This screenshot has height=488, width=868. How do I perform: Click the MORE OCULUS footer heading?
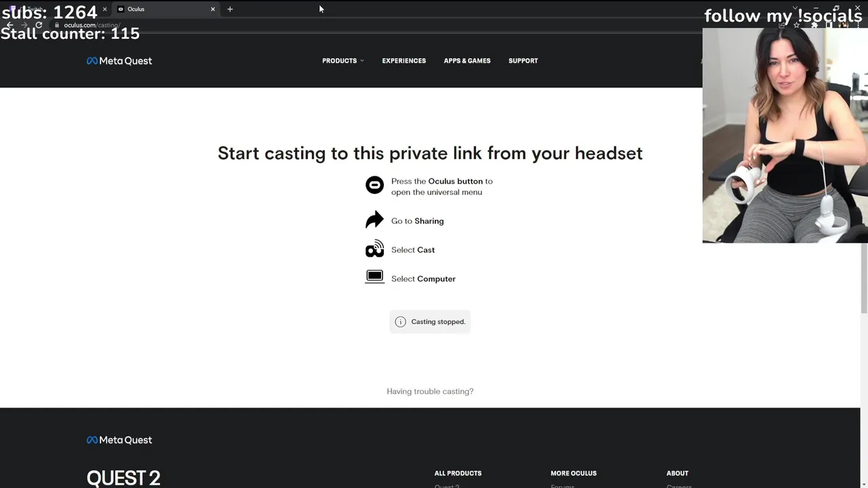pyautogui.click(x=574, y=473)
